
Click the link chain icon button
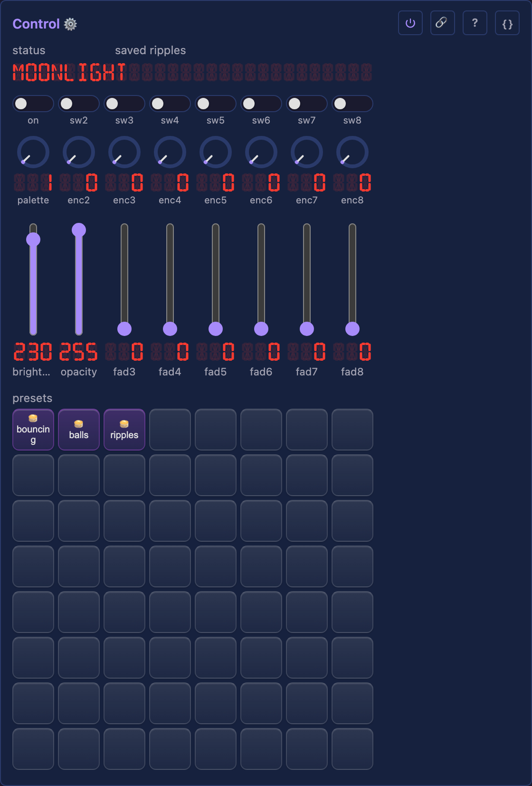443,23
